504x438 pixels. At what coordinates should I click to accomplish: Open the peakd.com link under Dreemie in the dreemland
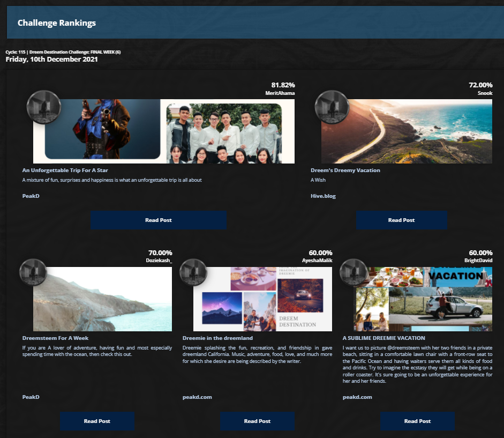197,397
